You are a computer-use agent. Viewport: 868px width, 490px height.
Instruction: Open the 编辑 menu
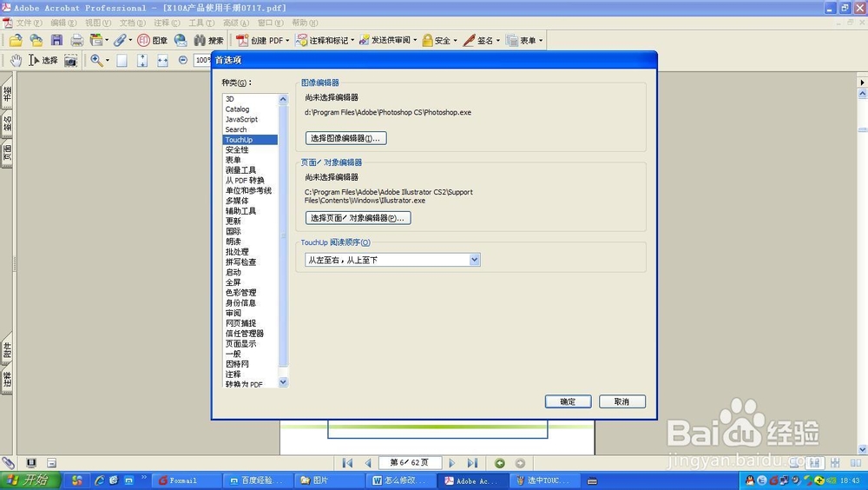tap(63, 23)
